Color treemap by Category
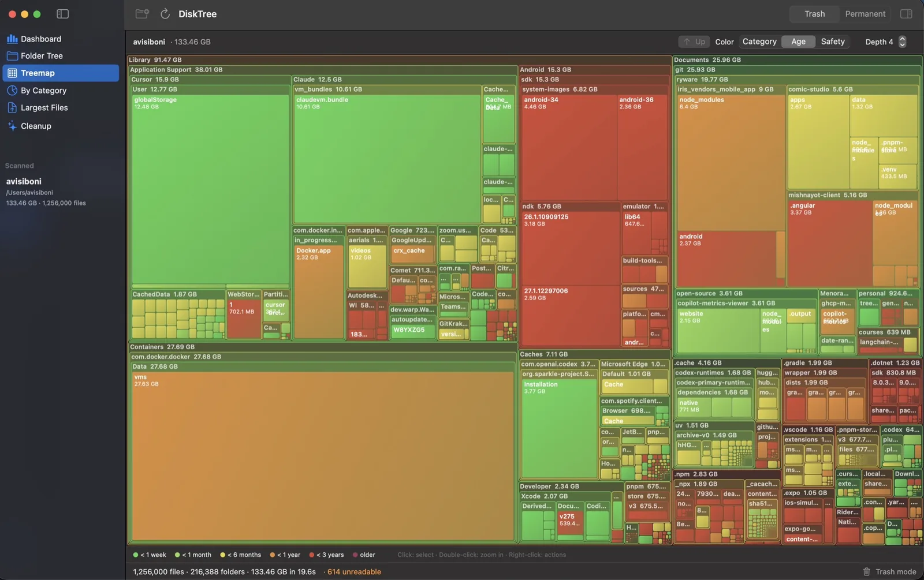The width and height of the screenshot is (924, 580). tap(759, 42)
